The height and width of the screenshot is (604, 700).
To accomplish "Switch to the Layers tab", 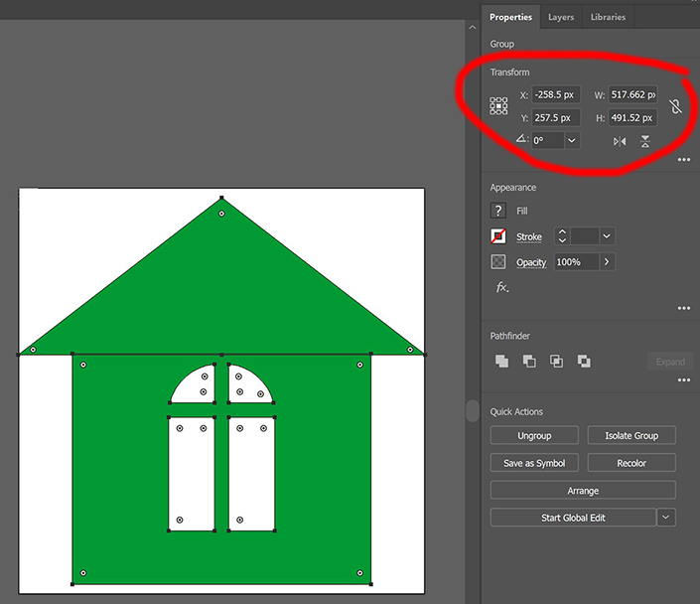I will pyautogui.click(x=561, y=17).
